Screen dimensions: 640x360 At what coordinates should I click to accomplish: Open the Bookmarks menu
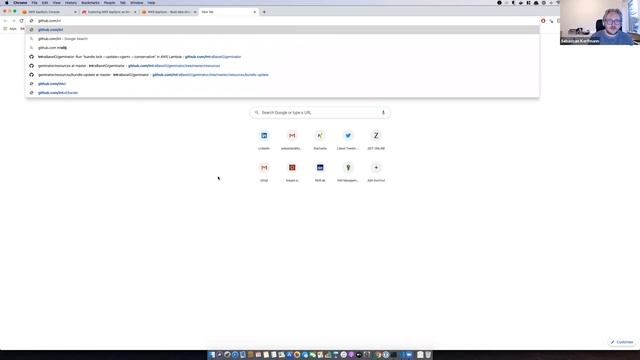click(90, 3)
